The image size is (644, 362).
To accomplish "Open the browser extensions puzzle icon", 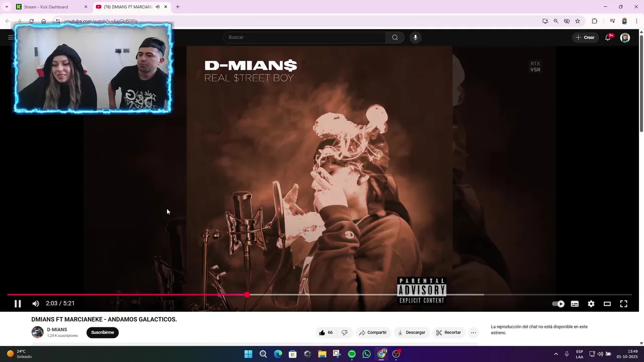I will 594,21.
